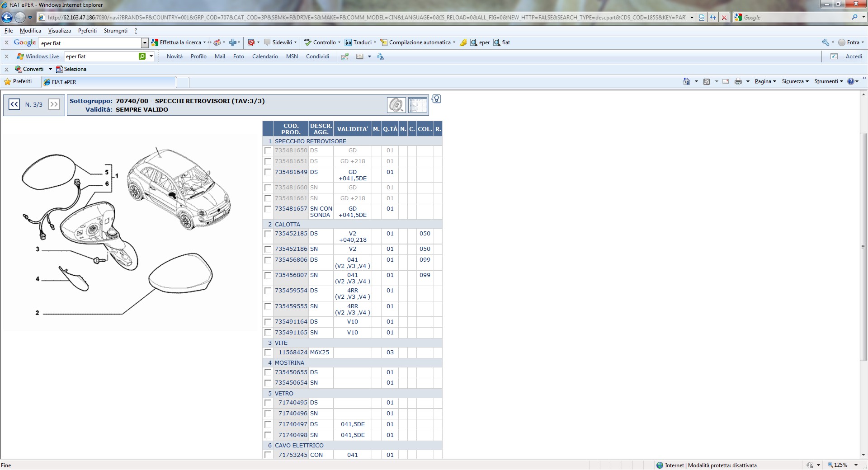
Task: Click the browser home icon
Action: click(686, 81)
